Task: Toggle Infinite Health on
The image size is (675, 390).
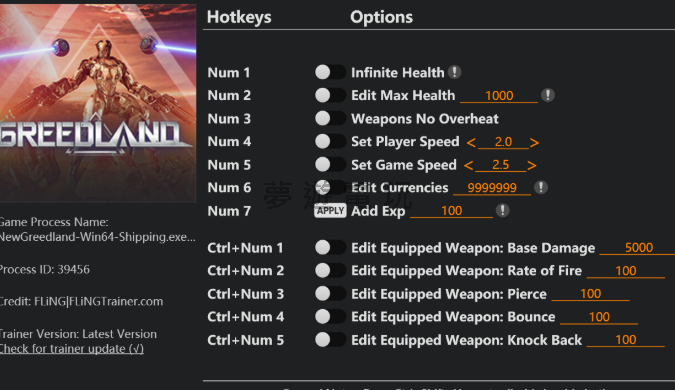Action: point(330,72)
